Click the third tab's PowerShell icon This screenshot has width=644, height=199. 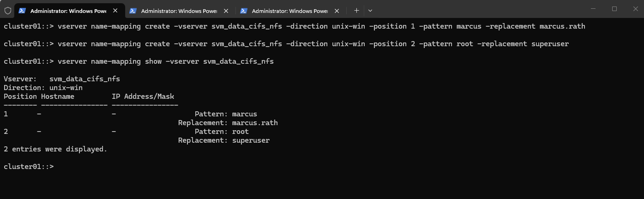point(244,11)
